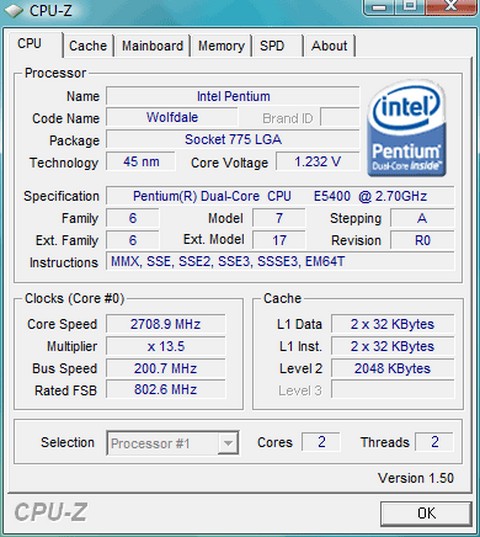Viewport: 480px width, 537px height.
Task: Confirm with the OK button
Action: (426, 513)
